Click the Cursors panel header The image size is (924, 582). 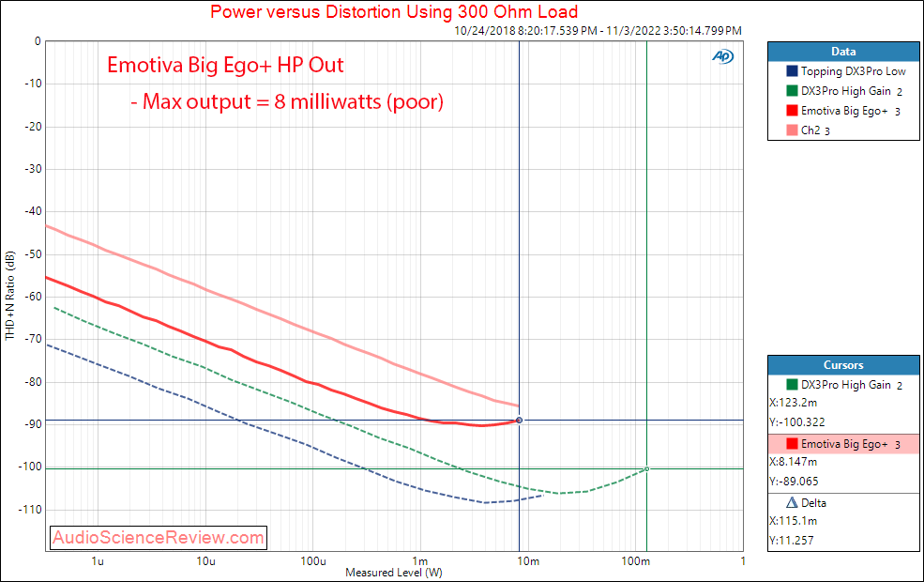pyautogui.click(x=843, y=365)
